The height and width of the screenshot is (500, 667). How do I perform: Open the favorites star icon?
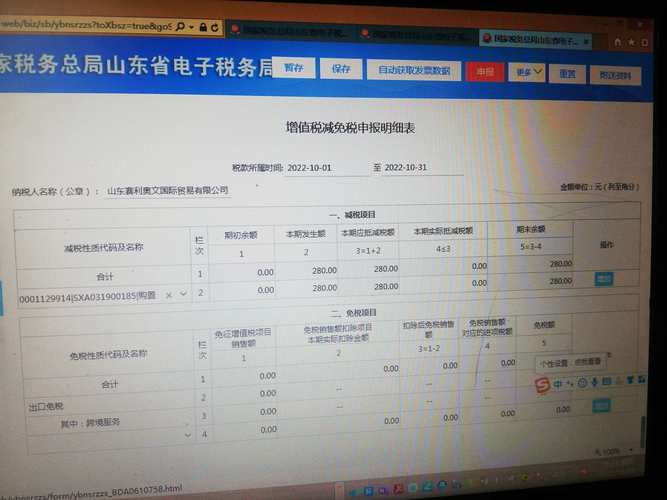pos(632,42)
